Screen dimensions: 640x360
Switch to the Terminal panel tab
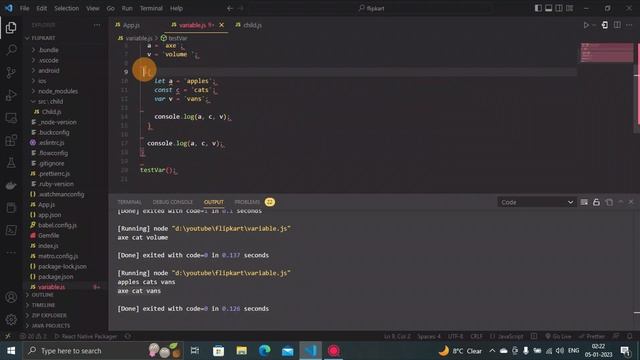point(129,202)
